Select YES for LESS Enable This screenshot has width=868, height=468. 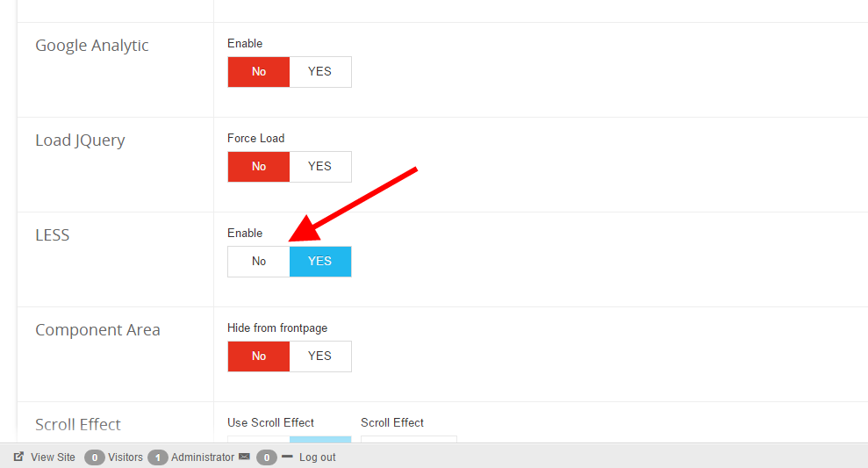[319, 262]
